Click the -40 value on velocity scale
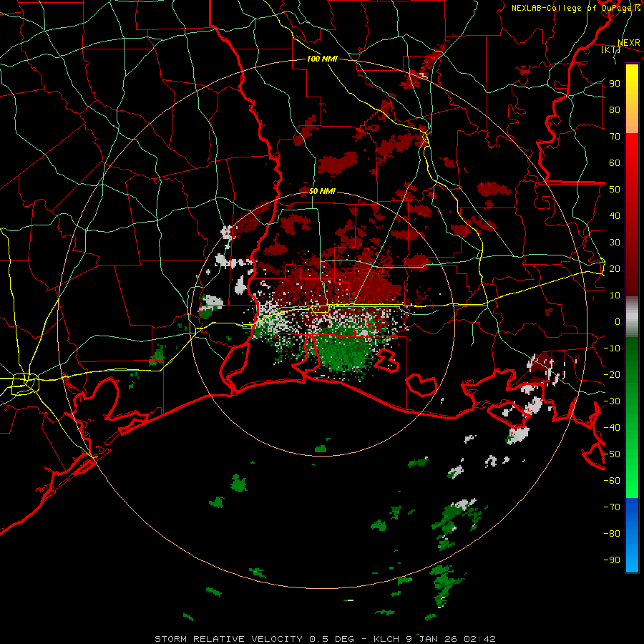The width and height of the screenshot is (644, 644). point(612,428)
